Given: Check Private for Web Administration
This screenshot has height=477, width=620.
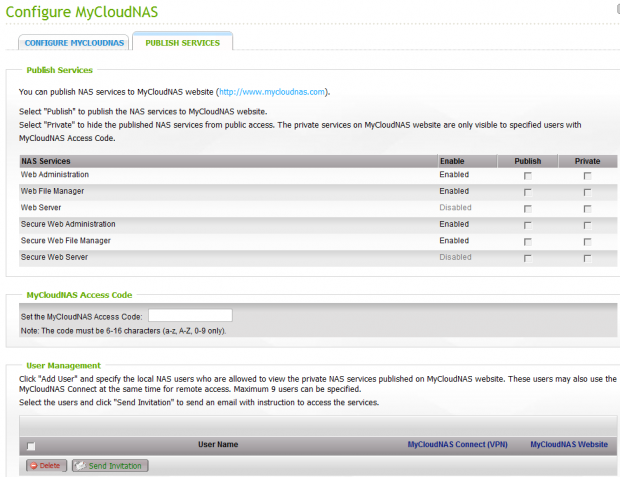Looking at the screenshot, I should click(587, 176).
